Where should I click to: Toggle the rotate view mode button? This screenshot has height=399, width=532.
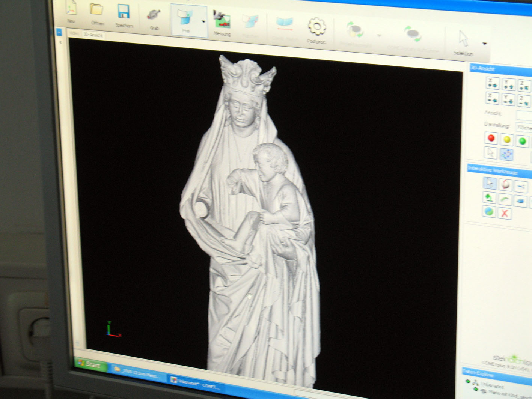506,154
